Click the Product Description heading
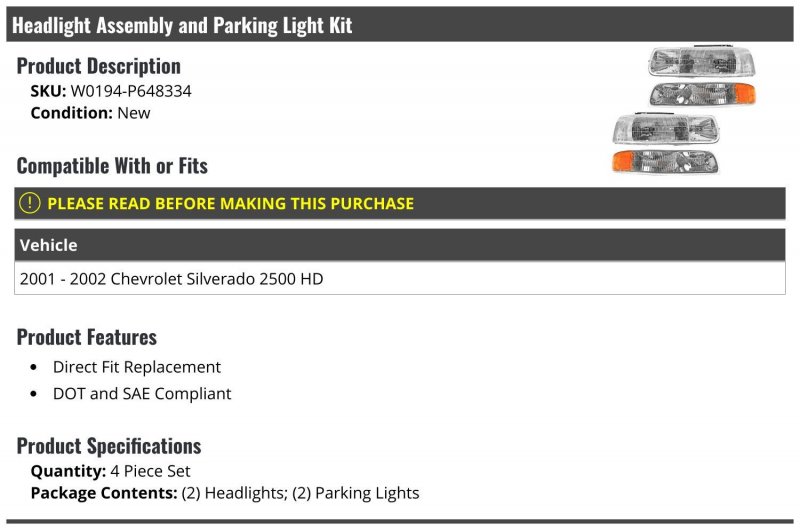 pyautogui.click(x=98, y=66)
